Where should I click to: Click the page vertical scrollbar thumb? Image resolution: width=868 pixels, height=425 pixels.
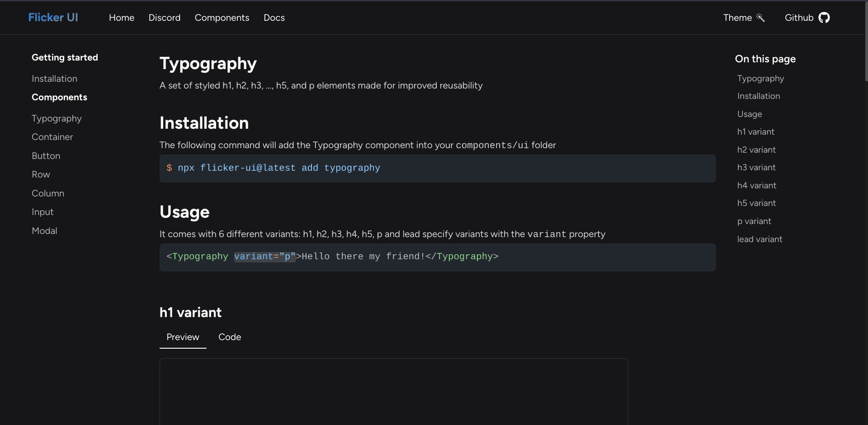[866, 41]
